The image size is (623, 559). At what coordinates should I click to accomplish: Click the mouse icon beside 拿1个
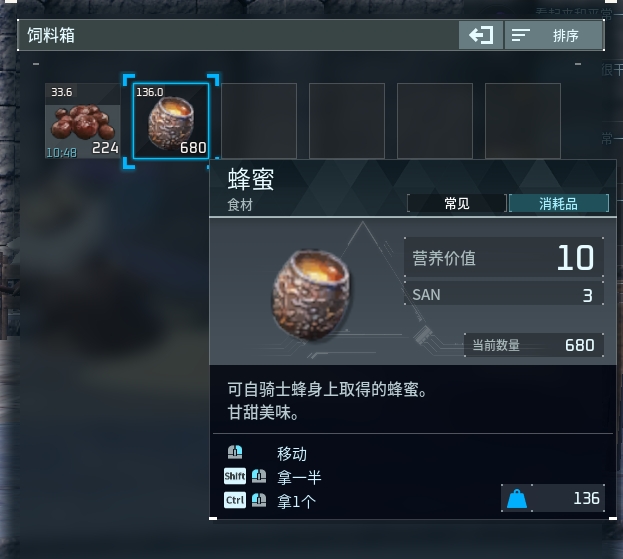pos(259,500)
